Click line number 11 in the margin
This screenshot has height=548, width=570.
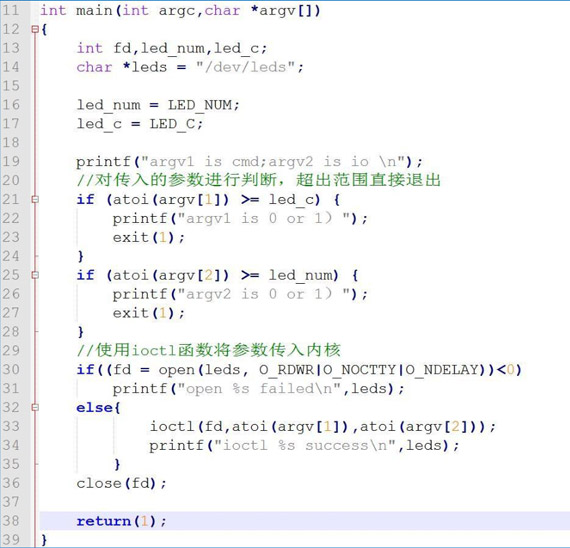pyautogui.click(x=11, y=10)
